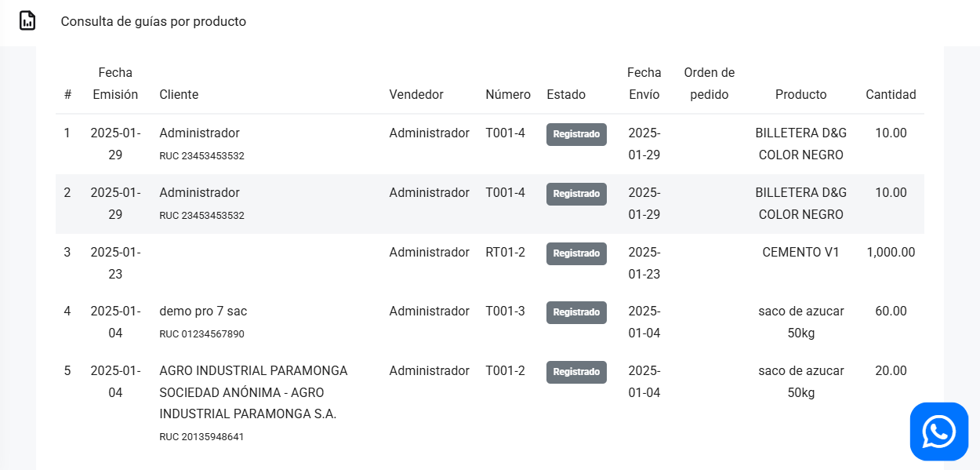
Task: Select the T001-3 guide number
Action: click(x=505, y=312)
